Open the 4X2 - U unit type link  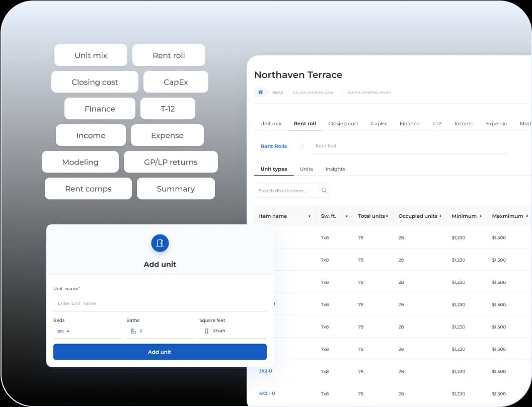[x=267, y=393]
